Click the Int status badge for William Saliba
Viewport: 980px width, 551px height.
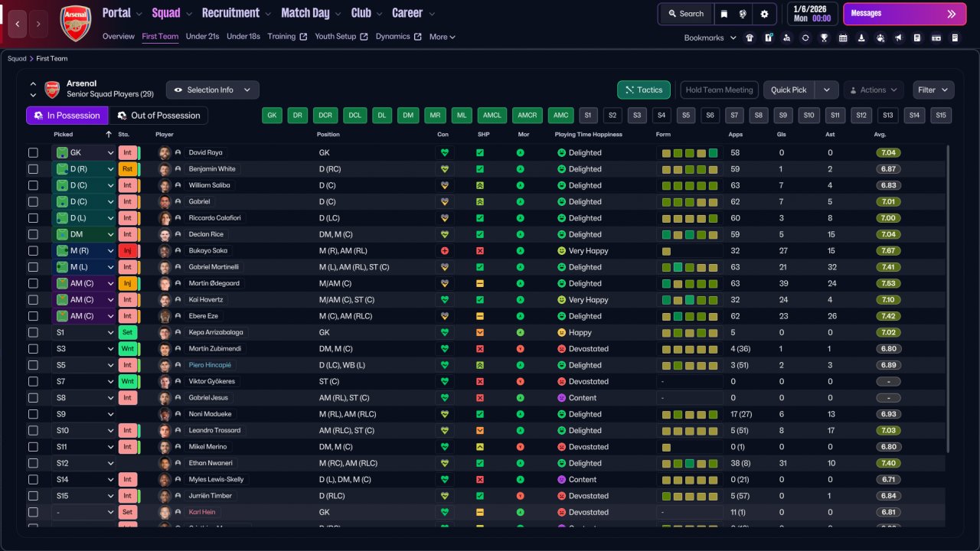click(128, 185)
